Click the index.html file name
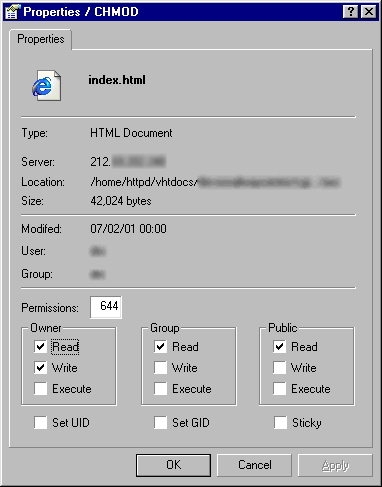382x487 pixels. 117,80
